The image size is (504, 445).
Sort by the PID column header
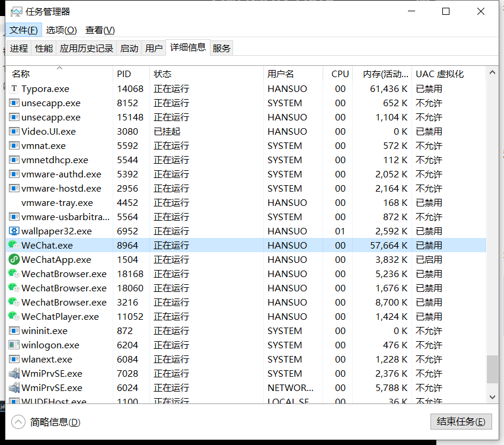(131, 74)
